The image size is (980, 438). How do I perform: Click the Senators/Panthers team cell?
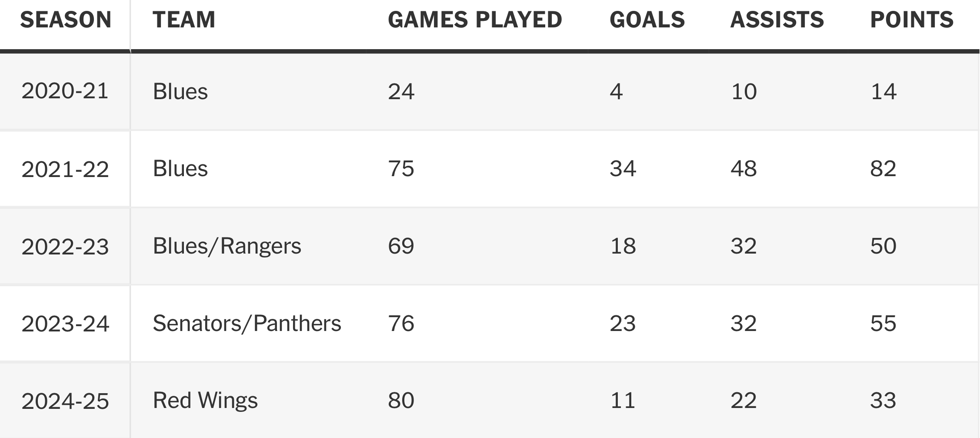[x=247, y=324]
